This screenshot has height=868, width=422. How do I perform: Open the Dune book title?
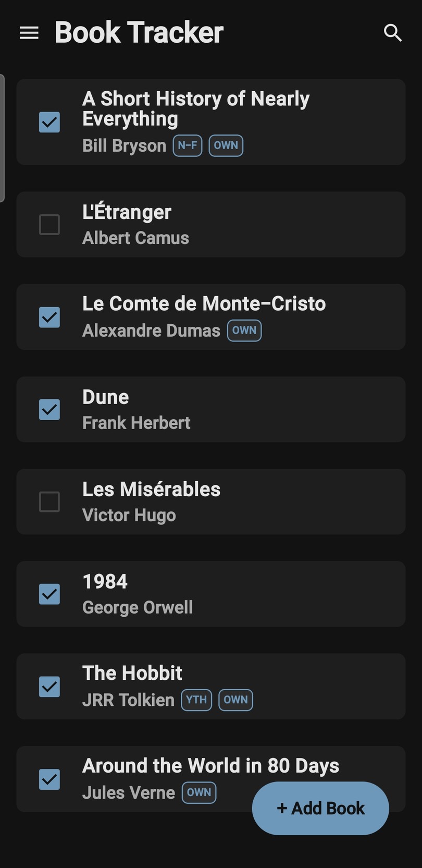point(106,397)
